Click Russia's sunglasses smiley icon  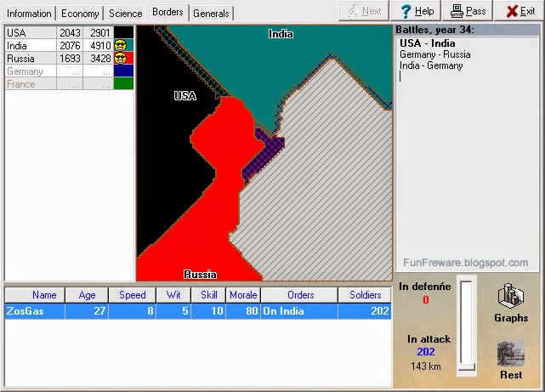pyautogui.click(x=120, y=58)
